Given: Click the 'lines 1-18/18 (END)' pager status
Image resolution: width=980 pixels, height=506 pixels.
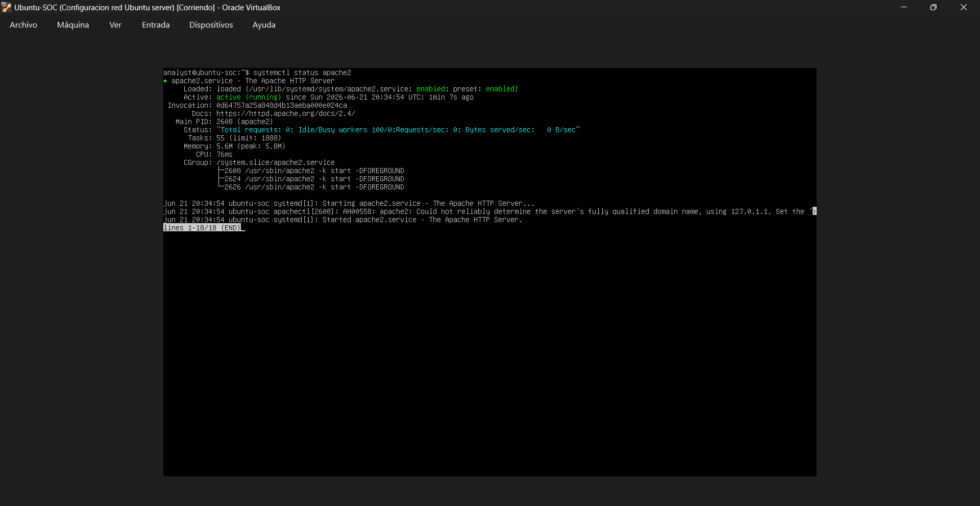Looking at the screenshot, I should click(202, 228).
